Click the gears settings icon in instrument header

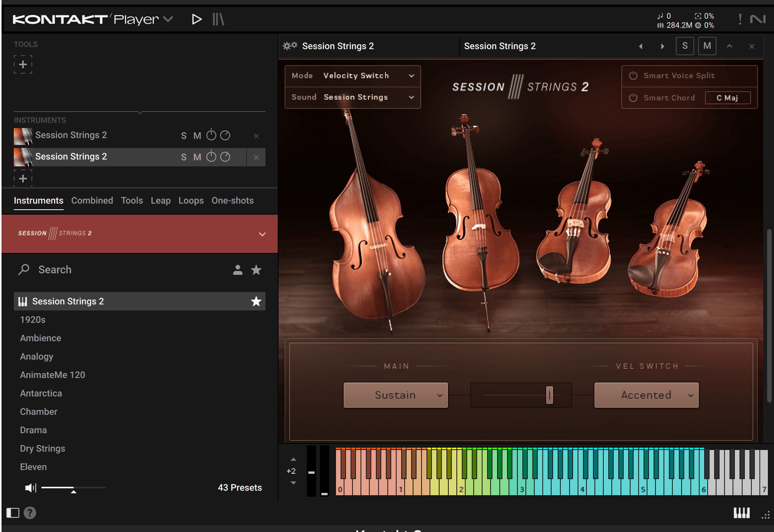tap(290, 46)
